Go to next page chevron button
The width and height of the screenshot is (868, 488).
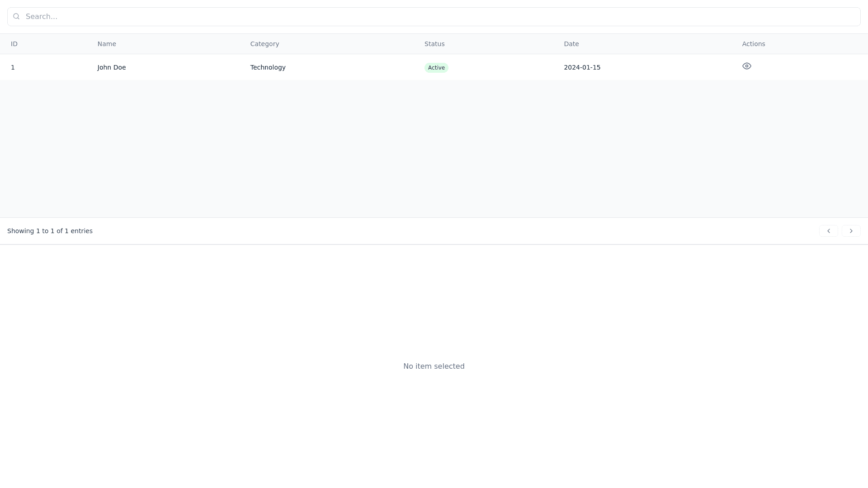click(x=851, y=231)
